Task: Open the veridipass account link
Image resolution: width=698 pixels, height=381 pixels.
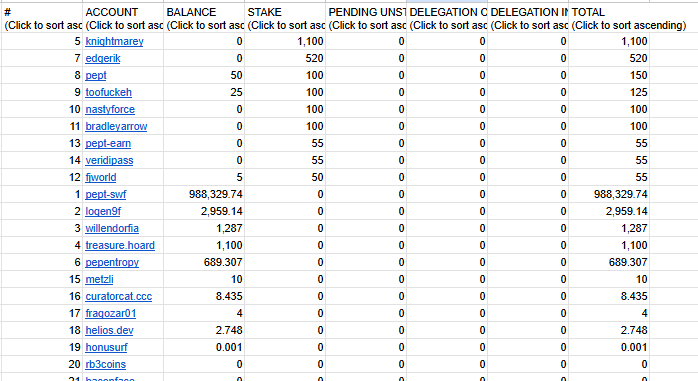Action: (109, 160)
